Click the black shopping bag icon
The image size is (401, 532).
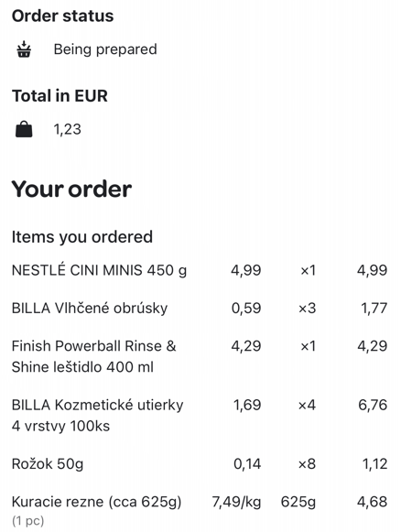(x=24, y=130)
